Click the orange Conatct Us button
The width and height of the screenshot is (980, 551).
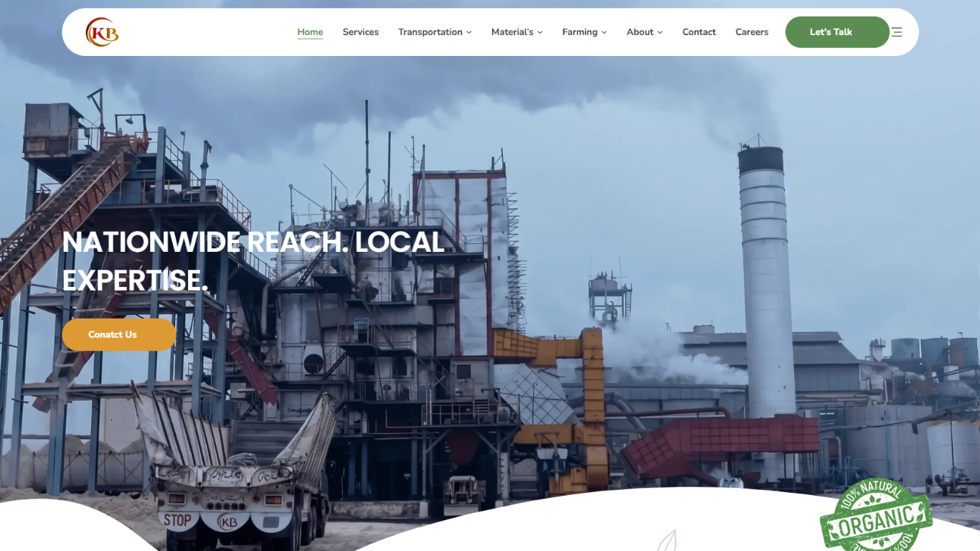(x=119, y=335)
